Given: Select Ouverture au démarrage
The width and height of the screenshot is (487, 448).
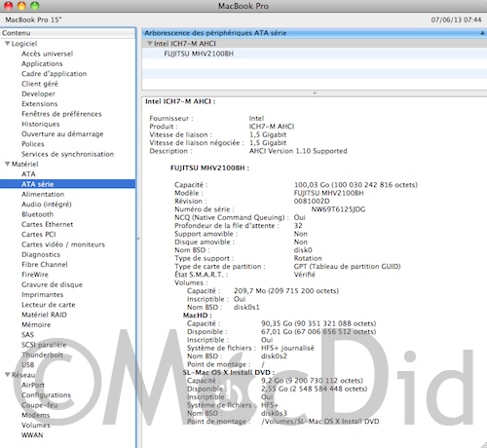Looking at the screenshot, I should pos(62,134).
